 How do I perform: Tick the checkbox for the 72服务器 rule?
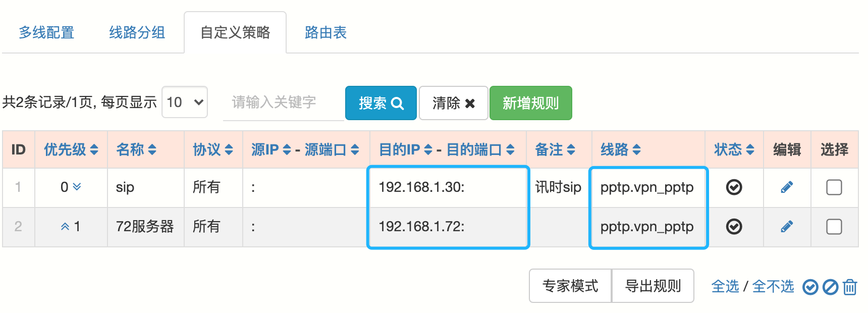[834, 227]
